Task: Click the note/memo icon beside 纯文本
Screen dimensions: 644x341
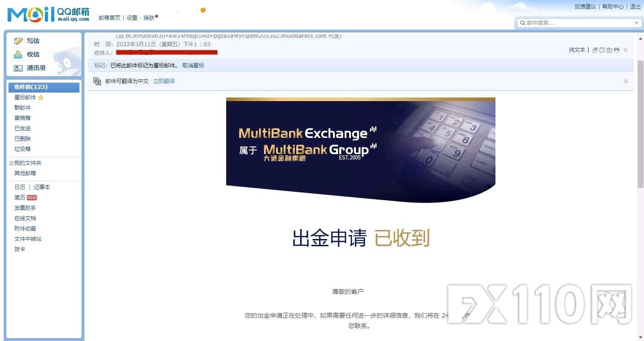Action: (x=602, y=50)
